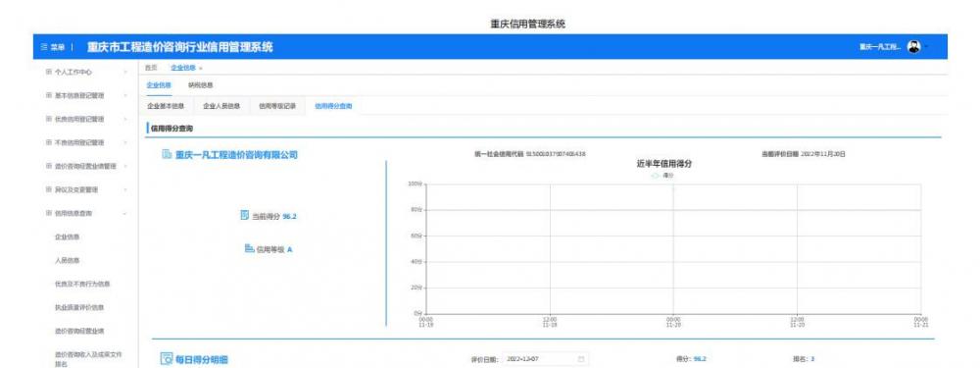This screenshot has width=980, height=368.
Task: Click the 菜单 label in the header
Action: click(x=57, y=47)
